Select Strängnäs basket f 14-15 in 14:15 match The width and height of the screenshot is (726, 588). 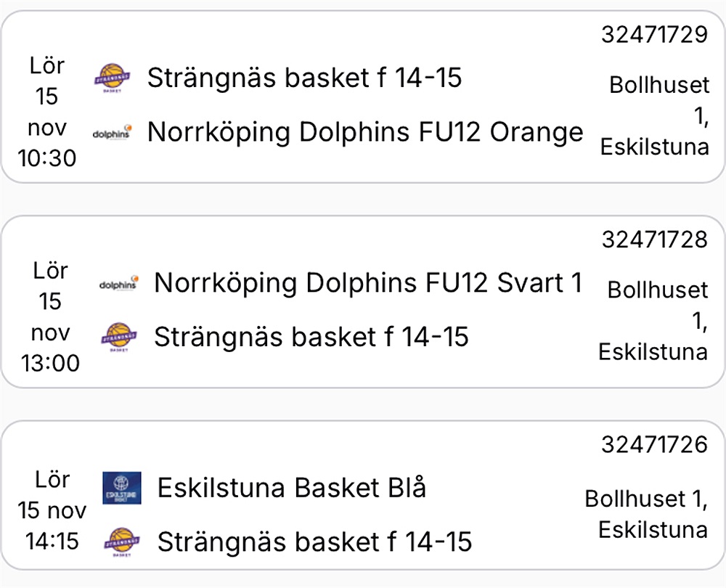click(315, 542)
